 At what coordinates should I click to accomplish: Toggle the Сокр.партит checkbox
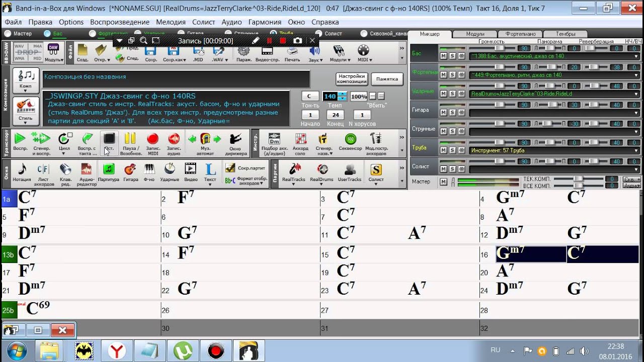230,168
